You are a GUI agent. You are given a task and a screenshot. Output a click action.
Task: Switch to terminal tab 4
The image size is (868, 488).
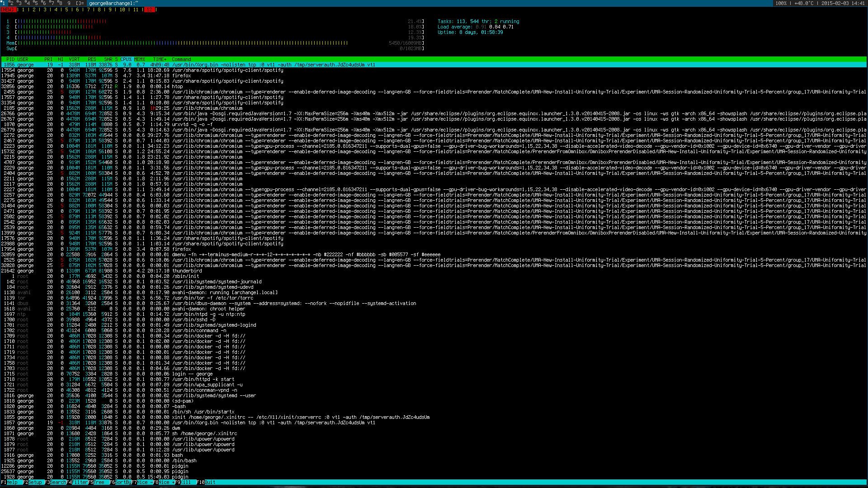click(x=56, y=9)
